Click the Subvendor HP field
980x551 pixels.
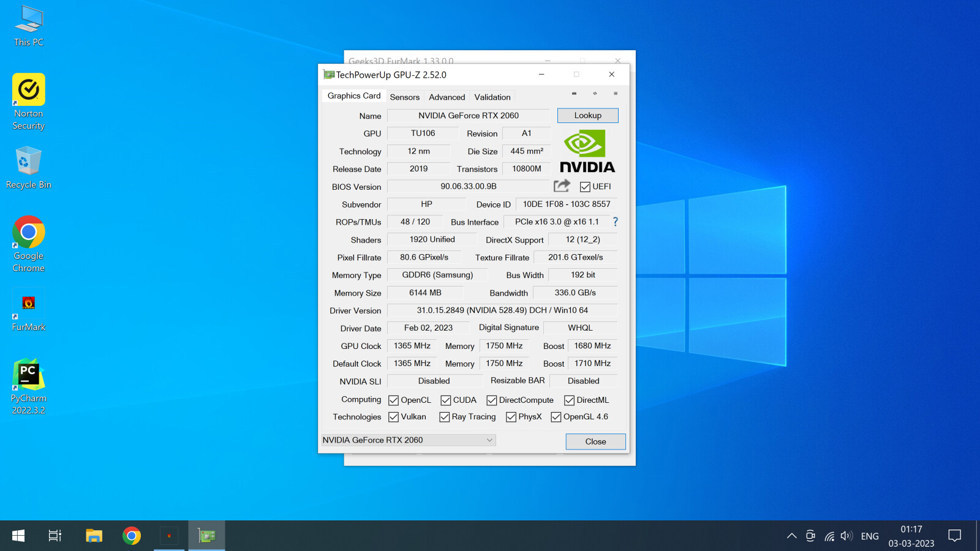pyautogui.click(x=427, y=204)
